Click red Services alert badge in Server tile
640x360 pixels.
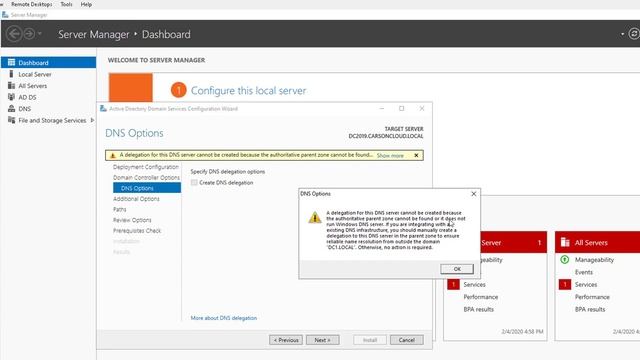(x=453, y=284)
